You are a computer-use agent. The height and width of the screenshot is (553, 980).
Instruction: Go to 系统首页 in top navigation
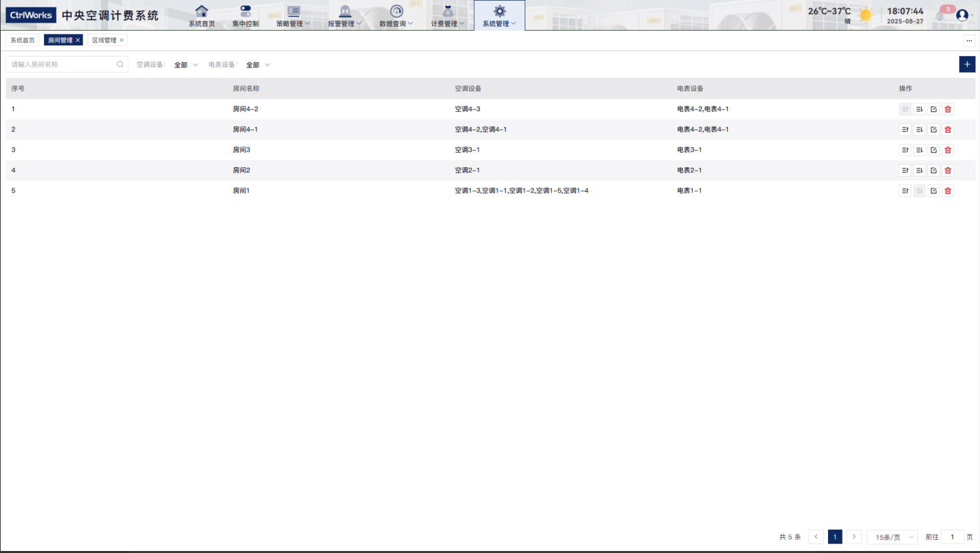coord(201,16)
